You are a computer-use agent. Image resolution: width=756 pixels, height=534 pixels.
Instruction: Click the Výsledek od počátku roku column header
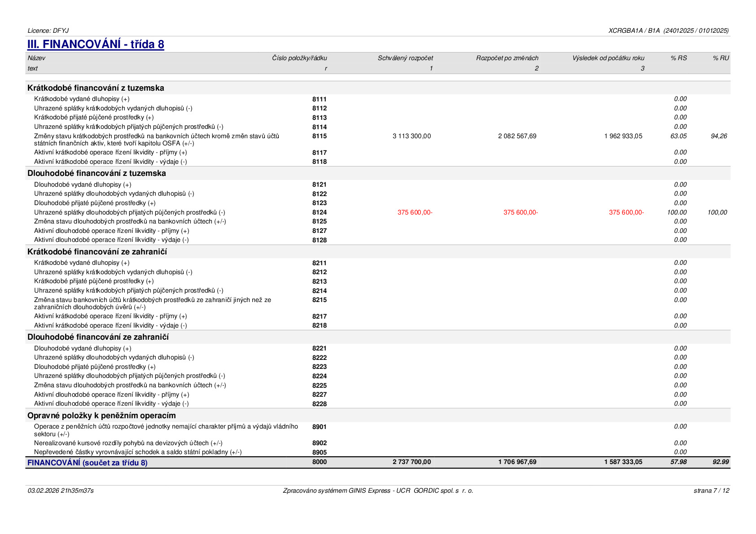click(608, 58)
